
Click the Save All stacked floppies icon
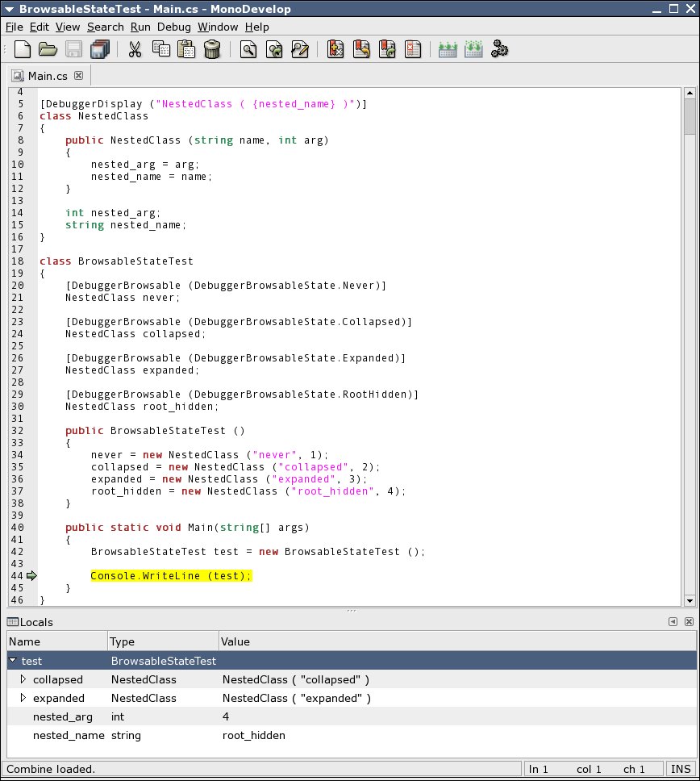pyautogui.click(x=99, y=49)
